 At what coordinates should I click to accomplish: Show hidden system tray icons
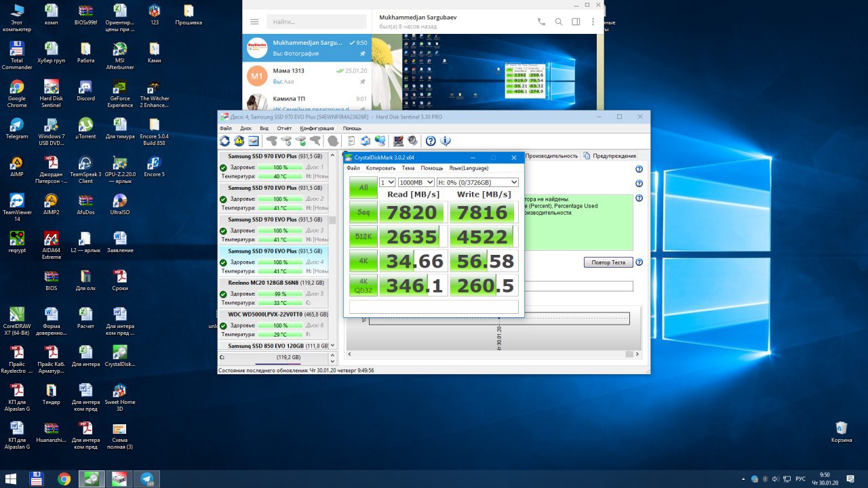743,479
